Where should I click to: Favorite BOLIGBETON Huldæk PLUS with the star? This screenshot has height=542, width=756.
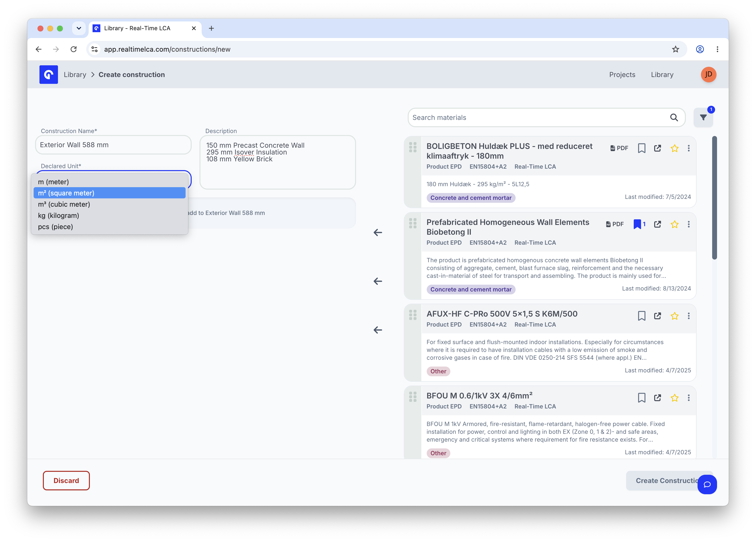click(674, 148)
